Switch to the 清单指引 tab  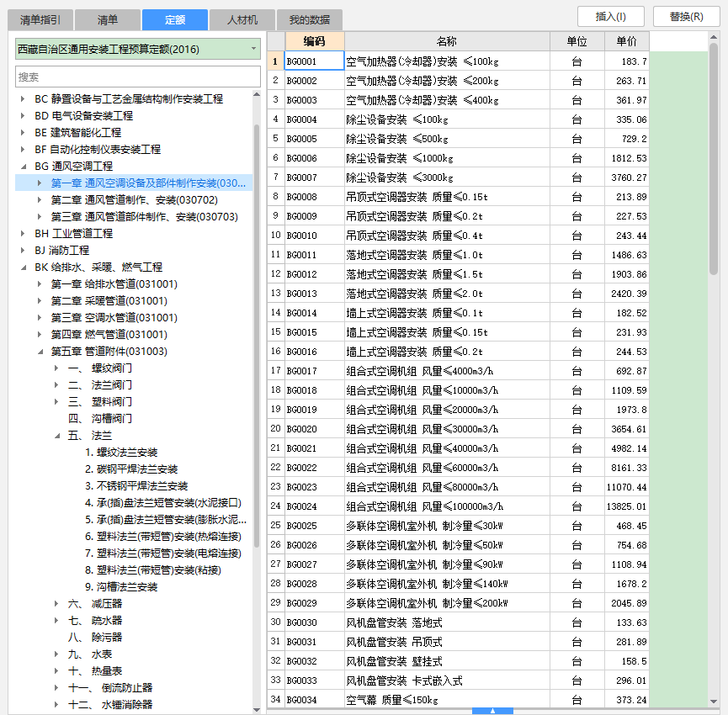(40, 19)
